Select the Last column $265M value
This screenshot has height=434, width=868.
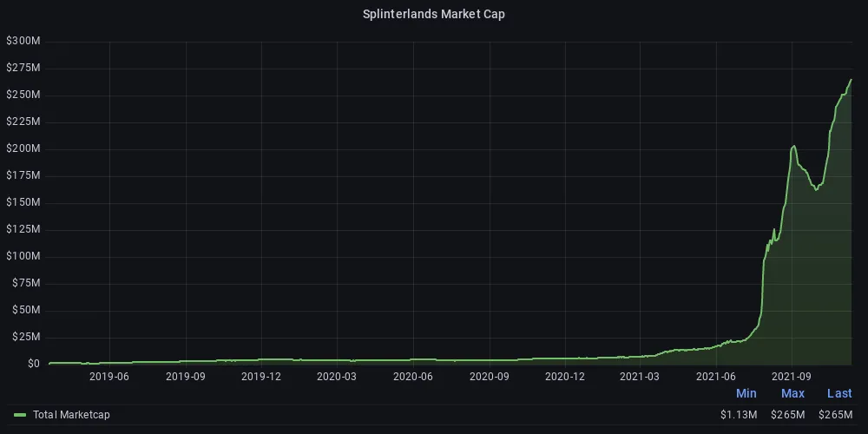(x=835, y=415)
